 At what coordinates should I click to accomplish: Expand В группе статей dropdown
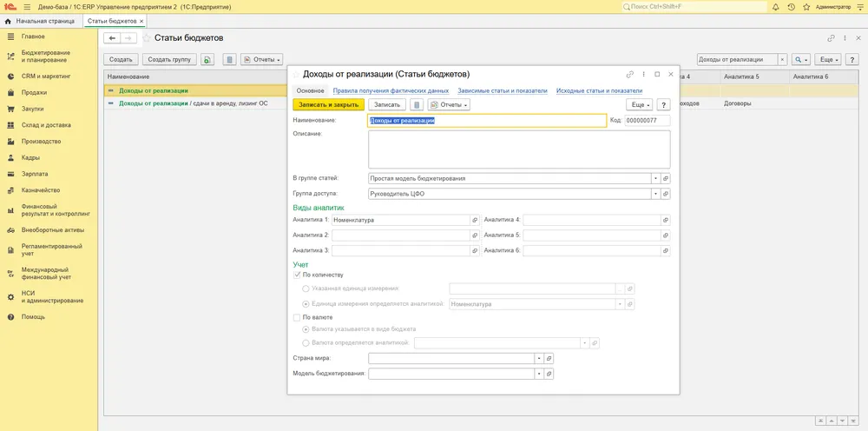tap(655, 179)
